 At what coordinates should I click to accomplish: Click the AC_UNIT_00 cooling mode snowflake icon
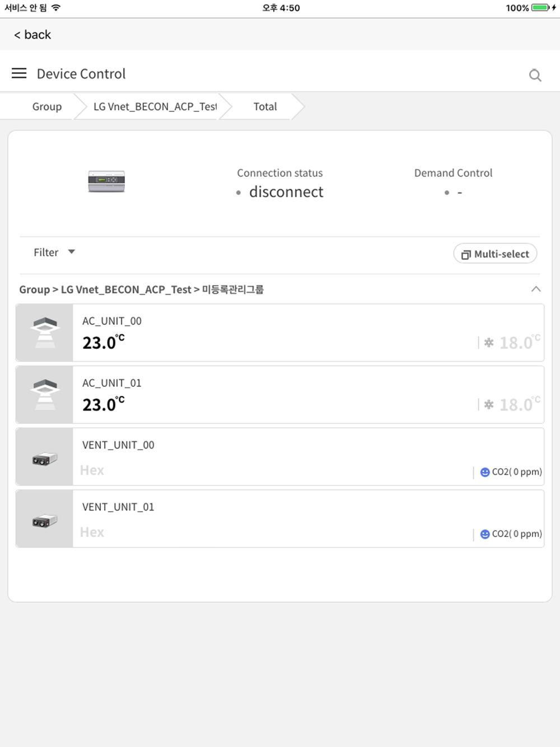coord(489,343)
